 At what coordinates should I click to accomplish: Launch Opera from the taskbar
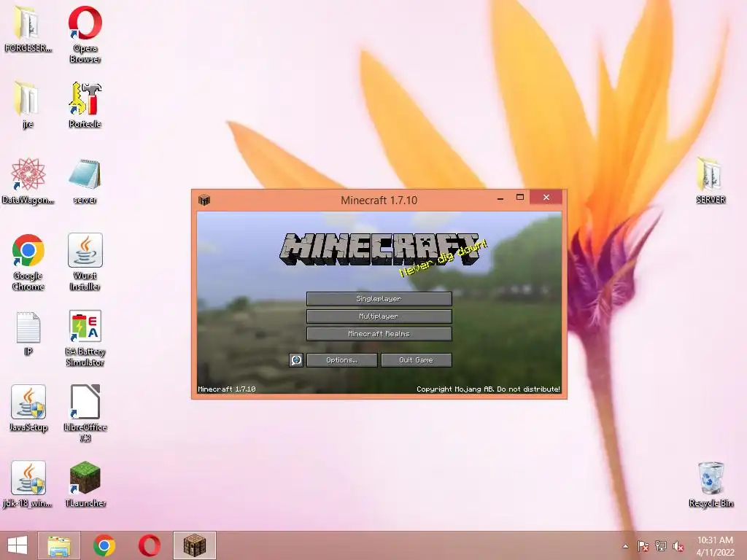(149, 545)
